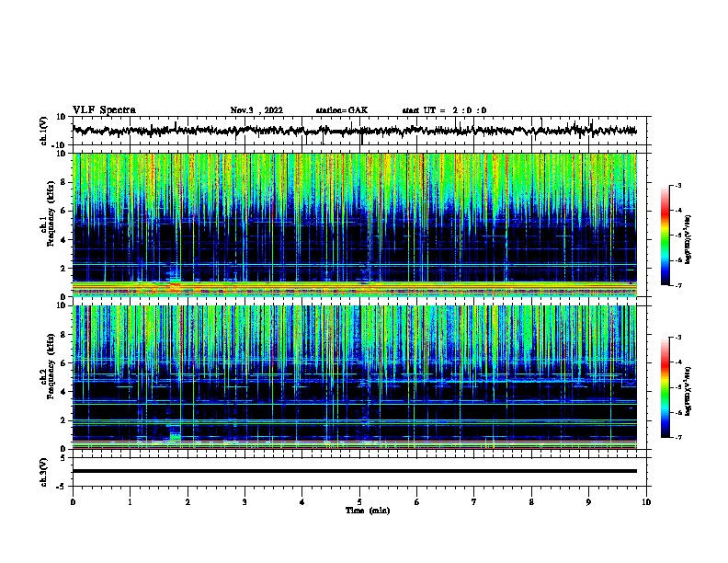Click the ch.1 "Frequency (kHz)" axis label
Viewport: 728px width, 563px height.
(x=51, y=213)
